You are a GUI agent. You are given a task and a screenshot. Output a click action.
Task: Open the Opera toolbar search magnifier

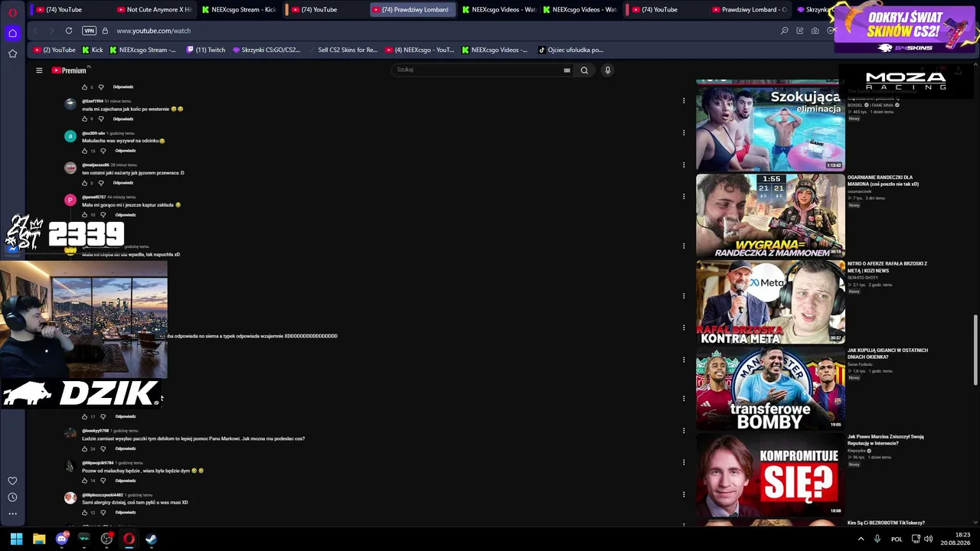[785, 31]
